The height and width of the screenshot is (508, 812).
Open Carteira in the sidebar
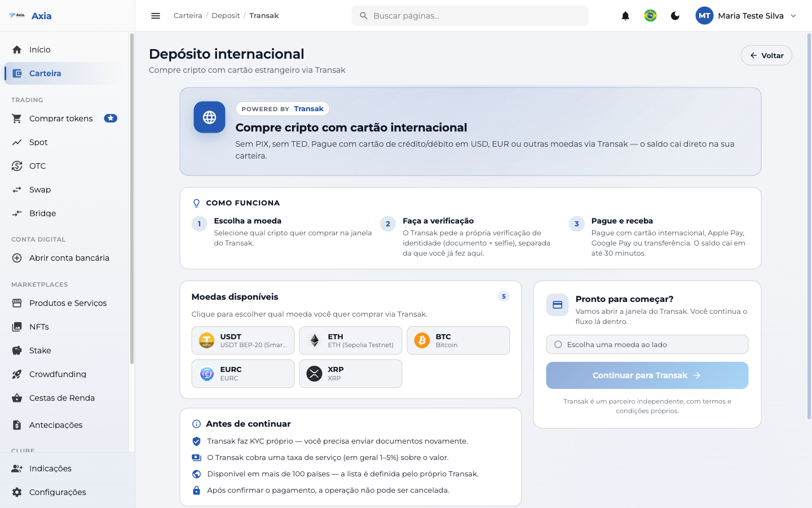pos(64,73)
